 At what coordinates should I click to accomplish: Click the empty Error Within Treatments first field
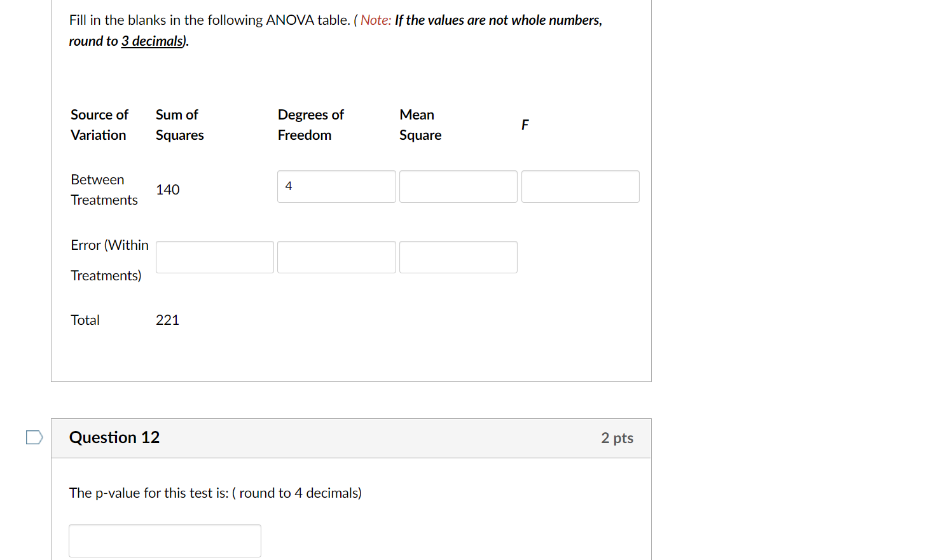click(214, 257)
